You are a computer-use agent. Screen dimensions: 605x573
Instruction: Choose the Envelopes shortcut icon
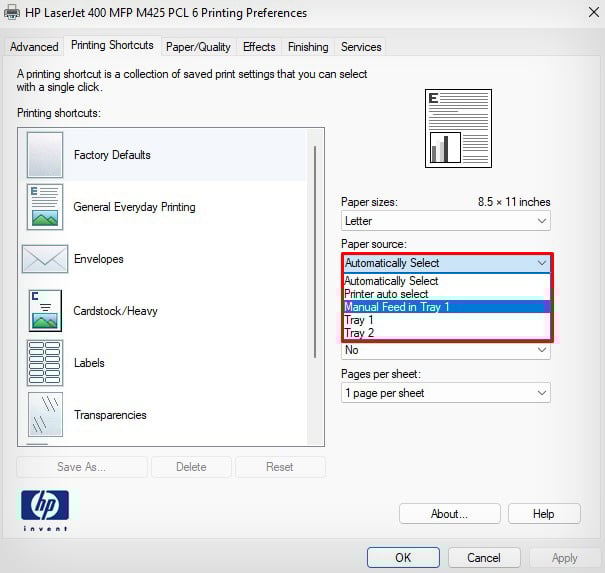[x=45, y=259]
